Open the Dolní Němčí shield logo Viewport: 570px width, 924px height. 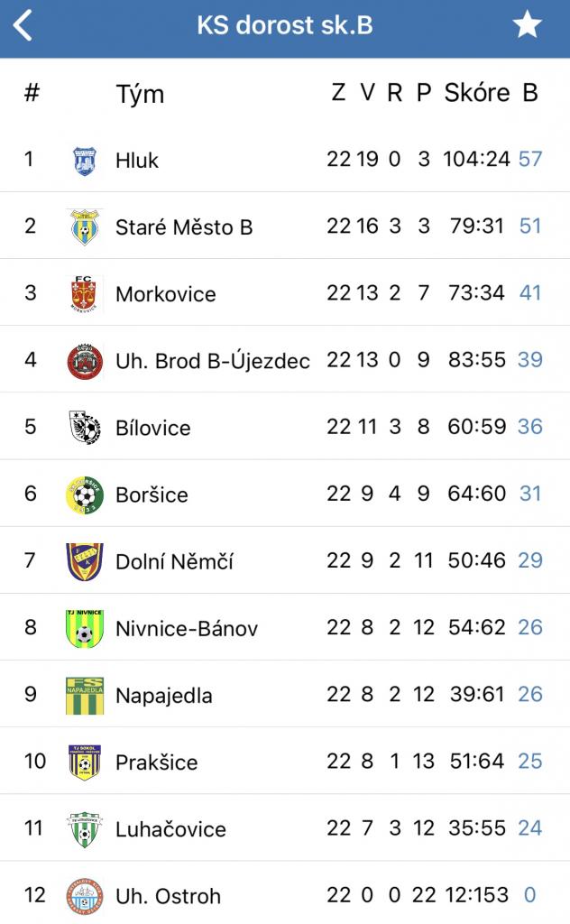point(84,561)
